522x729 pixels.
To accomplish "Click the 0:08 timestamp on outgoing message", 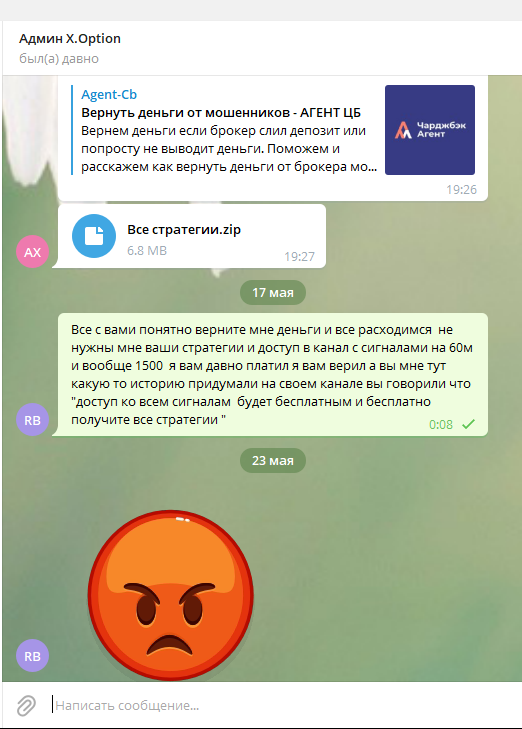I will (x=441, y=424).
